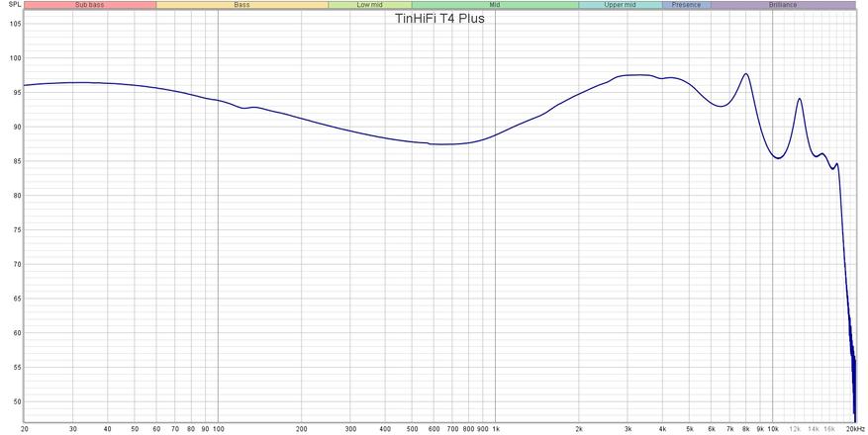Select the Bass frequency band label
868x435 pixels.
point(241,5)
